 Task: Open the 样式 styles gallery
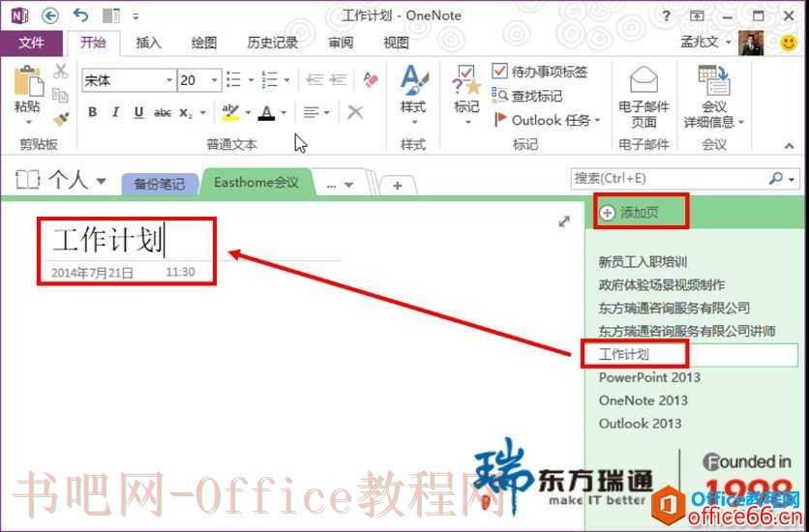(x=413, y=96)
